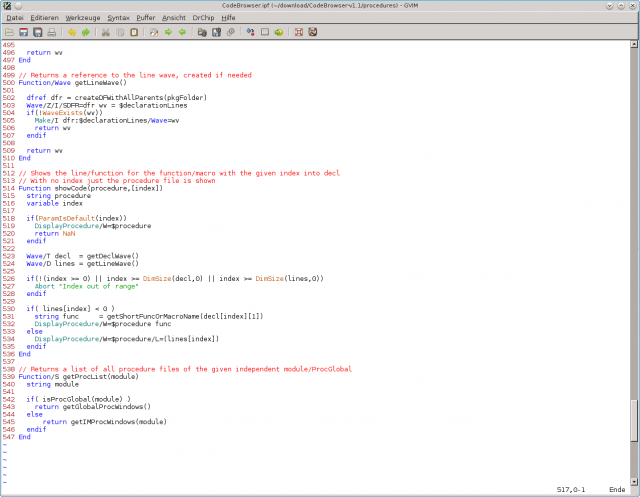
Task: Cut the selection with the scissors icon
Action: (106, 32)
